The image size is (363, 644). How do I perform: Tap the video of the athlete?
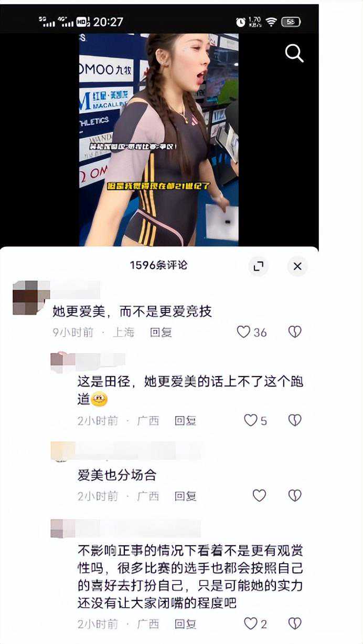pyautogui.click(x=159, y=140)
